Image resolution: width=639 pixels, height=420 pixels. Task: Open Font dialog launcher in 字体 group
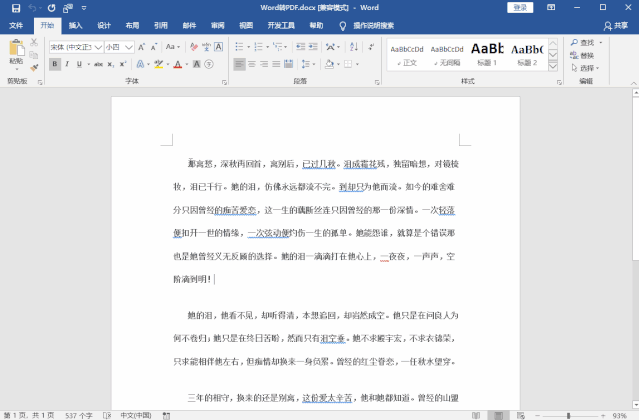[x=225, y=82]
